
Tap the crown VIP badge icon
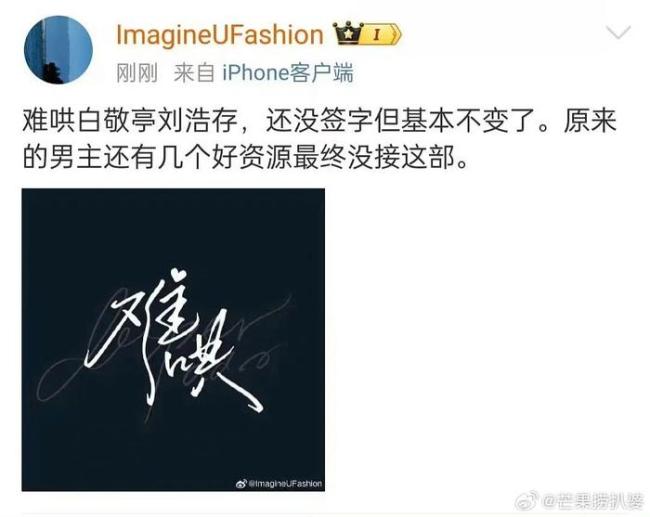pos(347,34)
